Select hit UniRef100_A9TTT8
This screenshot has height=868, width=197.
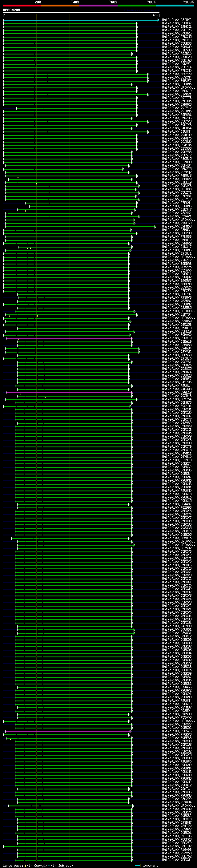tap(177, 98)
